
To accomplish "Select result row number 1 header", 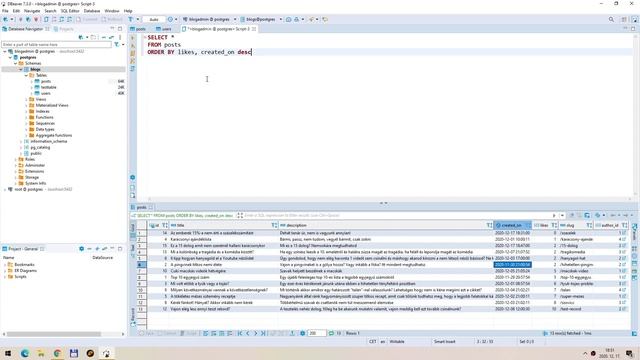I will (141, 233).
